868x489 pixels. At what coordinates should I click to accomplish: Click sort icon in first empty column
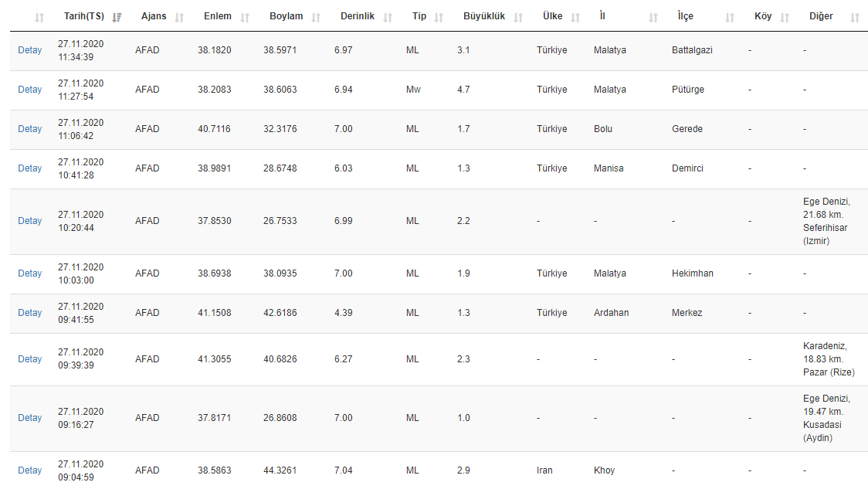tap(39, 18)
